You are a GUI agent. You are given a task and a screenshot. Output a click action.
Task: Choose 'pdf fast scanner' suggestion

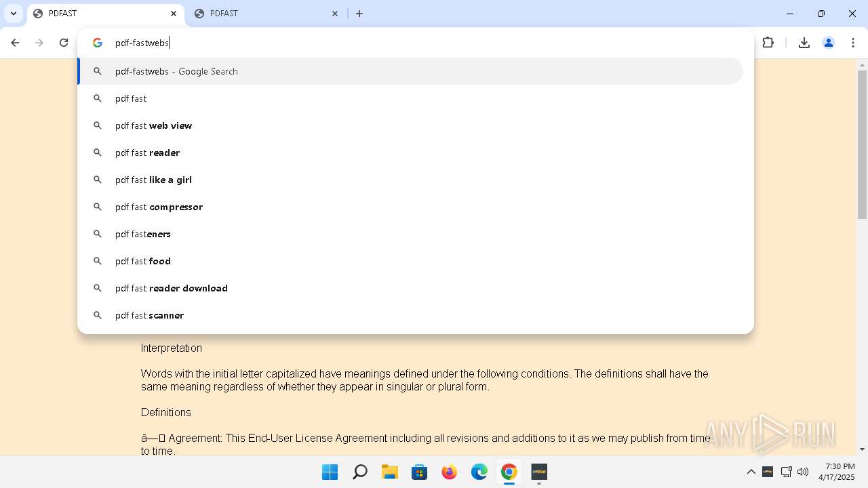(410, 315)
